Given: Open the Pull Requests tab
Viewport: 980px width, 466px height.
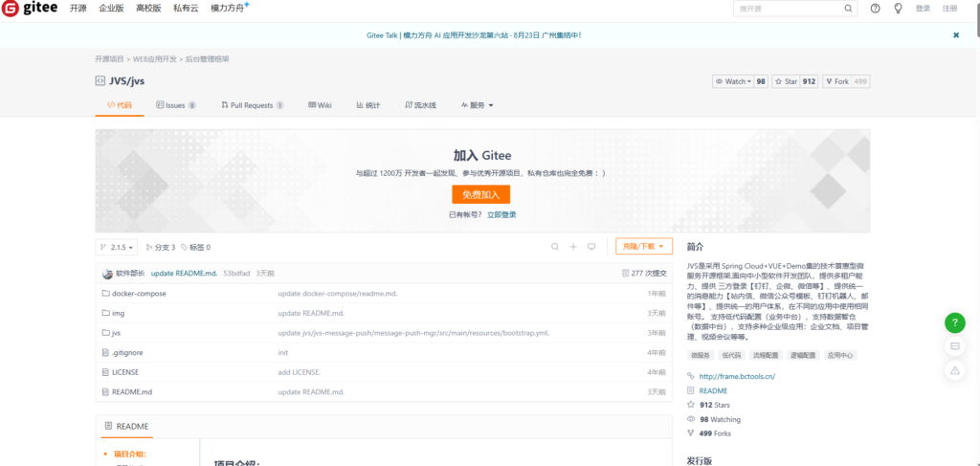Looking at the screenshot, I should pos(252,105).
